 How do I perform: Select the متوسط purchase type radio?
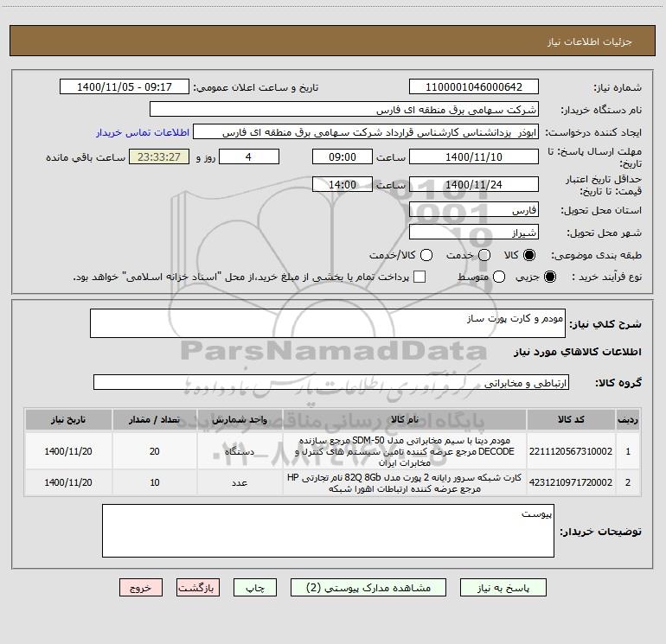click(x=499, y=277)
